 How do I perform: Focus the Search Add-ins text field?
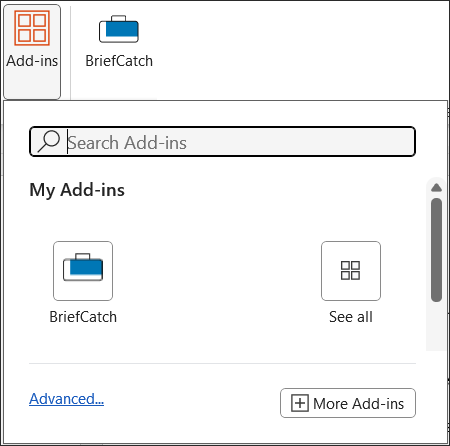pyautogui.click(x=222, y=142)
